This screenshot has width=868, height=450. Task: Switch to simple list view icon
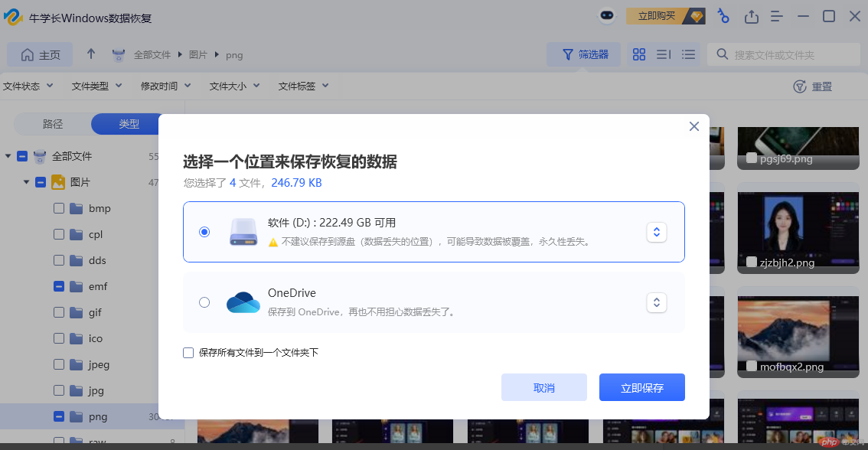tap(688, 54)
